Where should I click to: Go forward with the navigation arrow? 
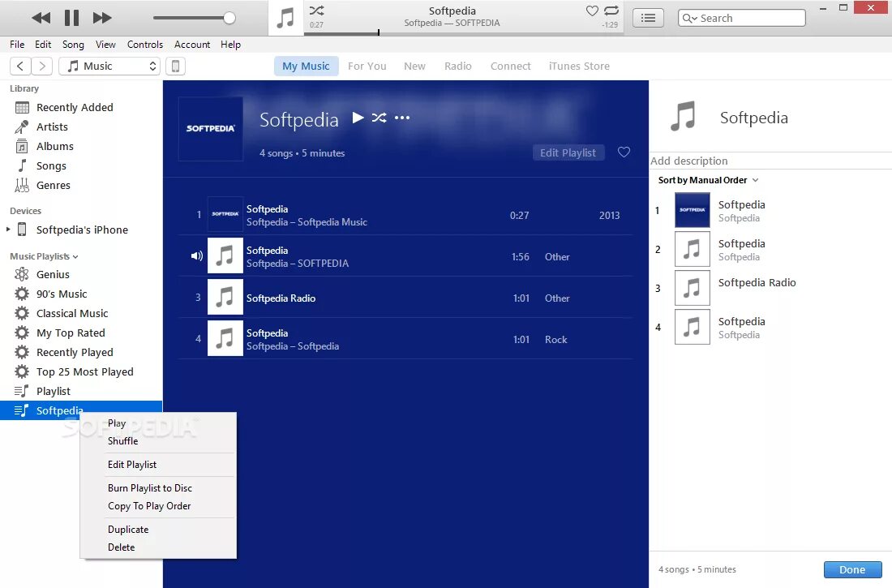[x=42, y=66]
